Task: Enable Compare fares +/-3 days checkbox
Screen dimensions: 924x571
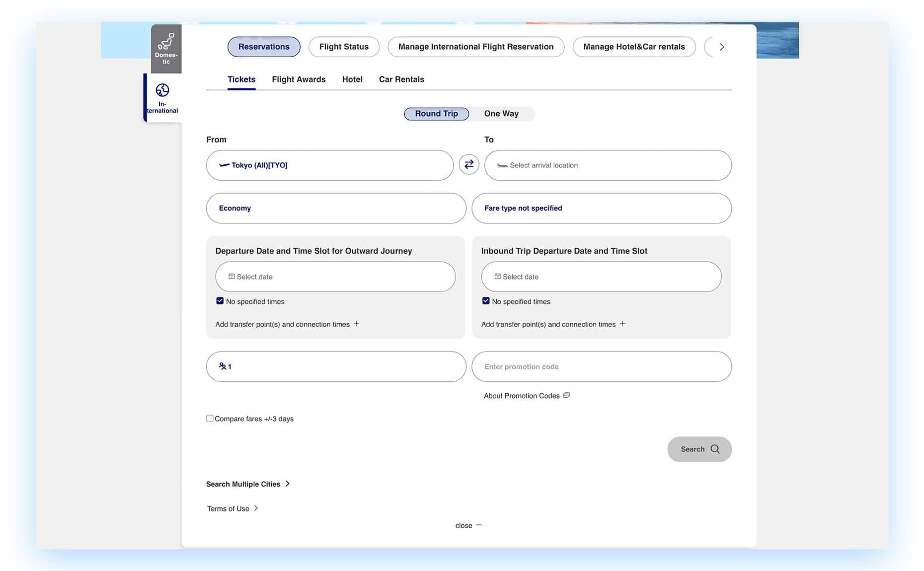Action: (210, 419)
